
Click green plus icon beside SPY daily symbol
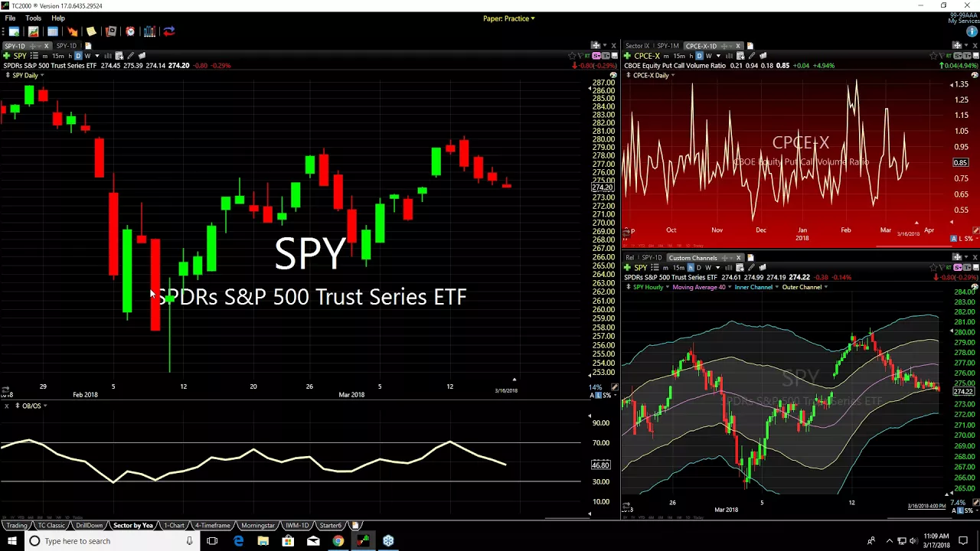[x=7, y=56]
